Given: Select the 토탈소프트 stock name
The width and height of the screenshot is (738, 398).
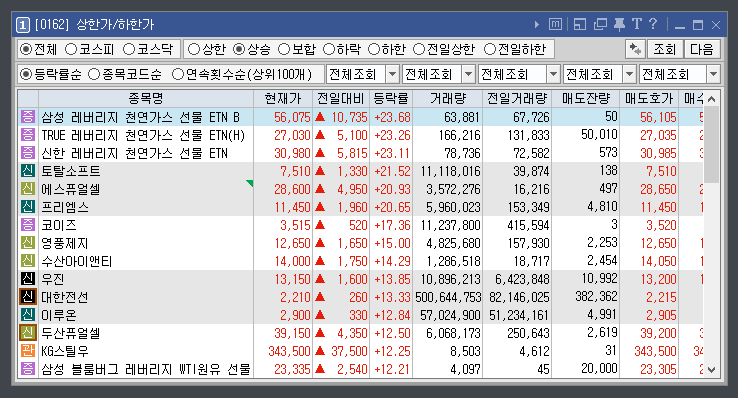Looking at the screenshot, I should tap(71, 171).
